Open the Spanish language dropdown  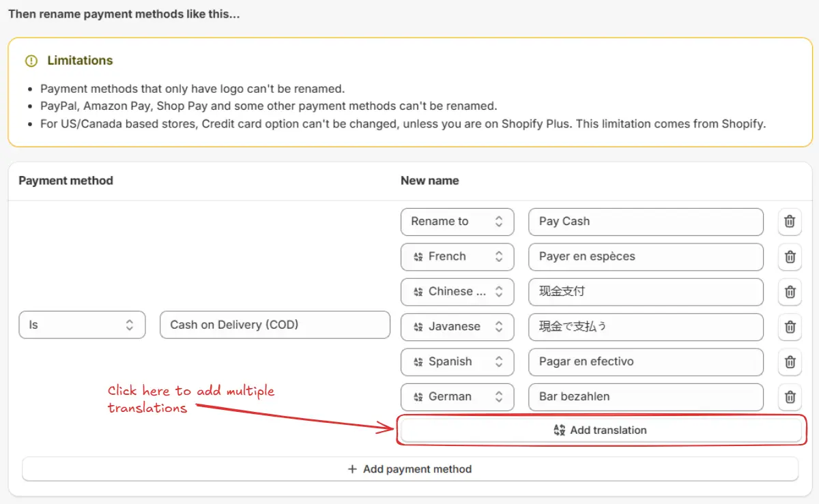457,362
